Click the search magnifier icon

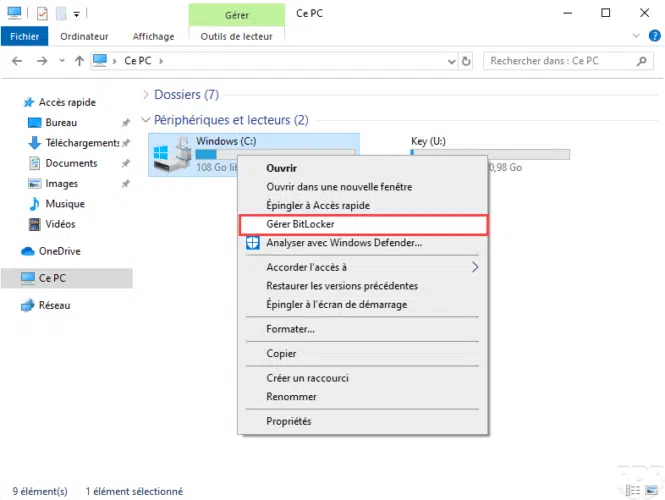[641, 61]
